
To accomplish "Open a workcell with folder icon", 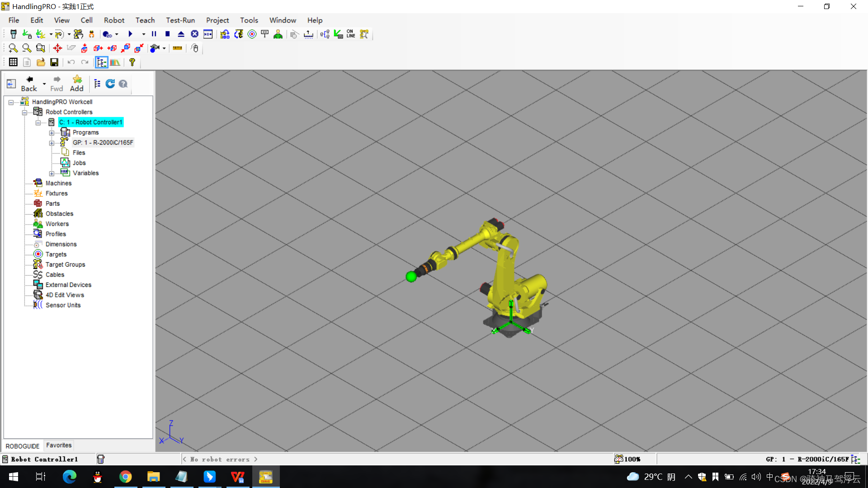I will (41, 62).
